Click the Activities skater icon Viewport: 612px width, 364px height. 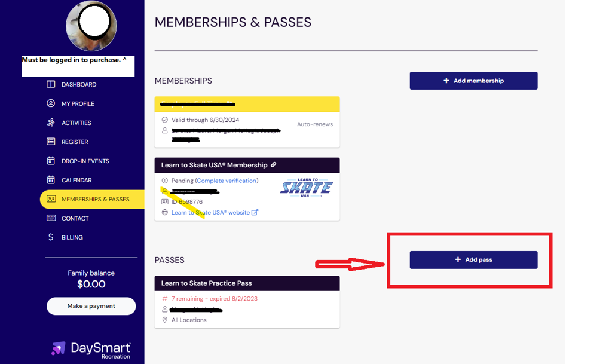tap(51, 123)
